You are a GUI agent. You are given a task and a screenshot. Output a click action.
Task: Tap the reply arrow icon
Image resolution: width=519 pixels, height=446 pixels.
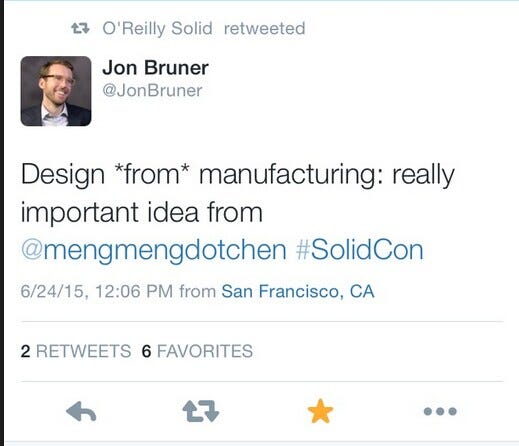point(81,412)
